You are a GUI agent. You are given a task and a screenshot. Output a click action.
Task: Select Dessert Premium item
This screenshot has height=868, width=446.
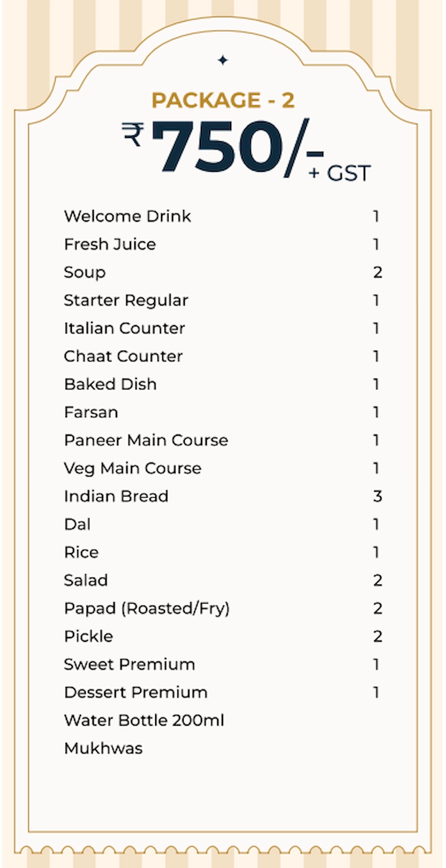click(136, 692)
